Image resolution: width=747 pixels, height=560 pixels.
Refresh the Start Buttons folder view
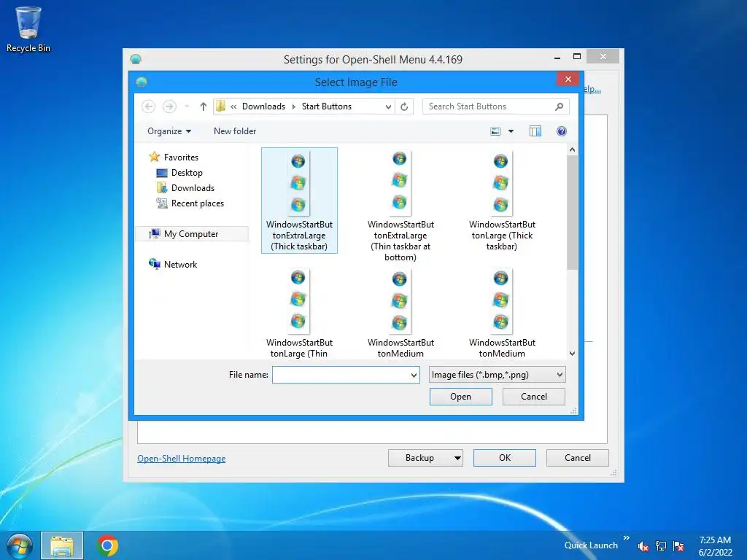click(404, 106)
